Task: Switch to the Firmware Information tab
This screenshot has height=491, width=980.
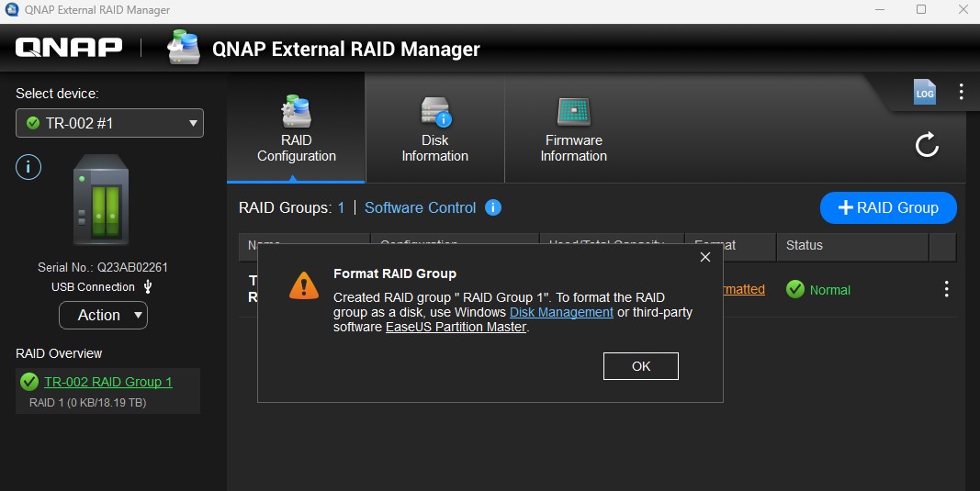Action: (x=574, y=128)
